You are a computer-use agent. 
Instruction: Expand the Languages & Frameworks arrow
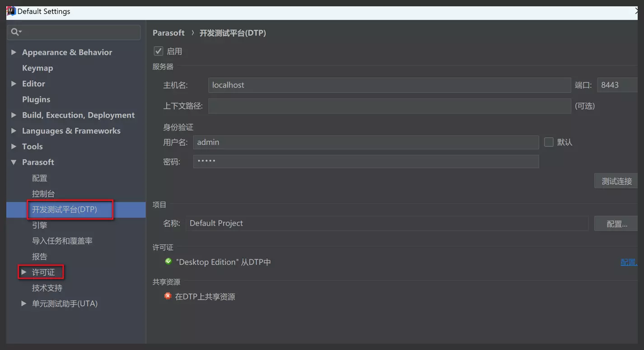point(14,131)
